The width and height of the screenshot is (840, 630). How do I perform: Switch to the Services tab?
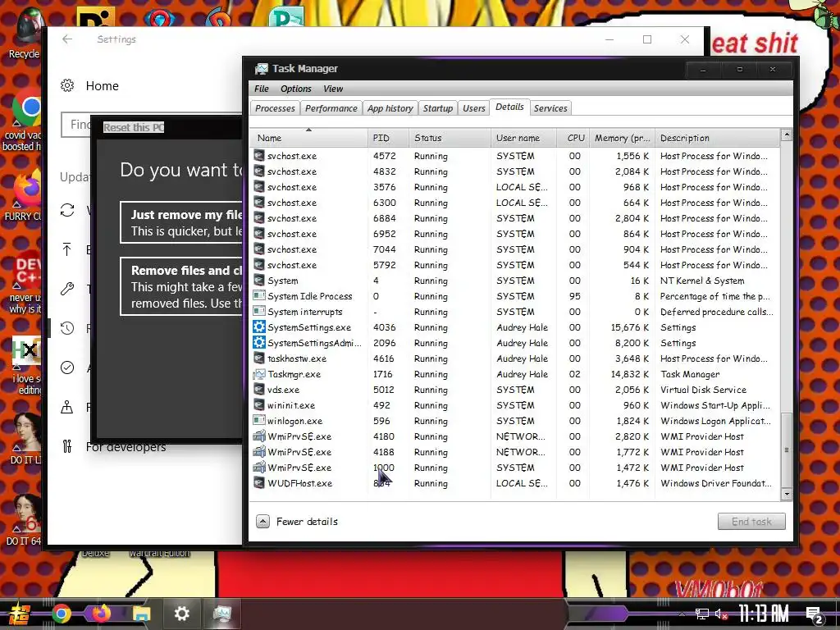(550, 108)
